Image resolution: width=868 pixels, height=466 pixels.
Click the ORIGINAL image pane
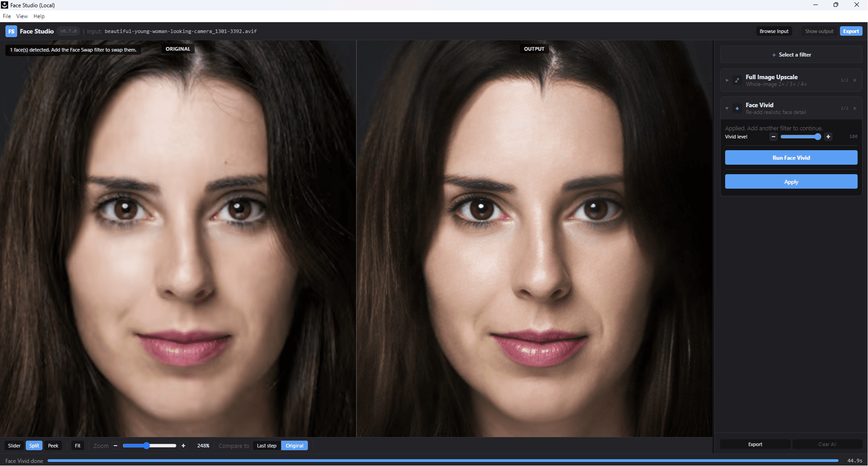(178, 238)
